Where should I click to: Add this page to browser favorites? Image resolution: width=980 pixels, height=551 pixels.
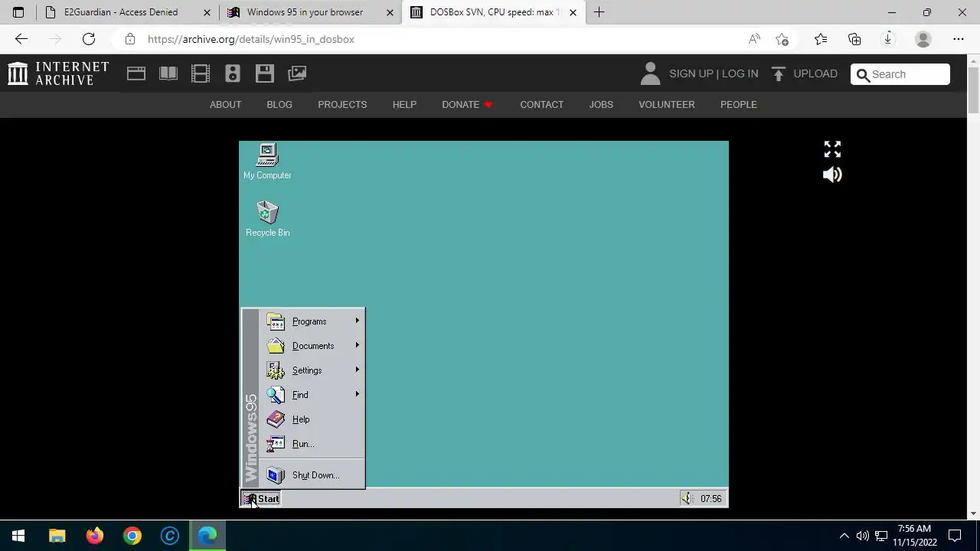(x=782, y=39)
